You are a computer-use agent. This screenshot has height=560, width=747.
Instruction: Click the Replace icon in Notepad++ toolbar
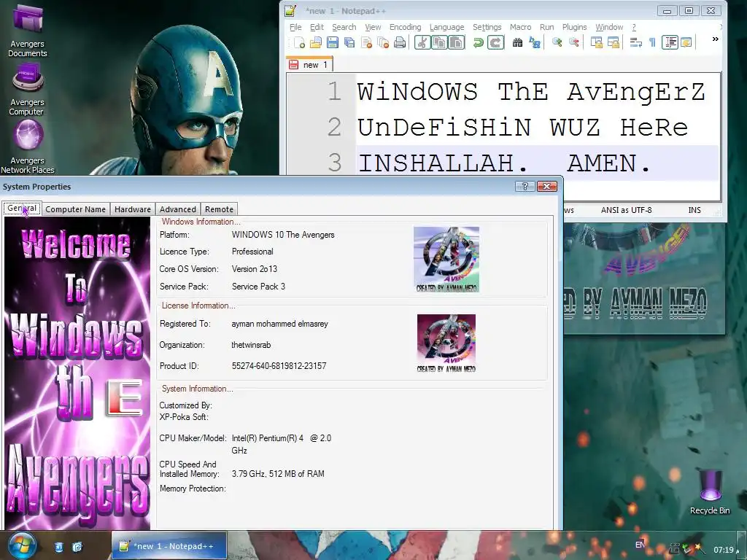[x=535, y=43]
